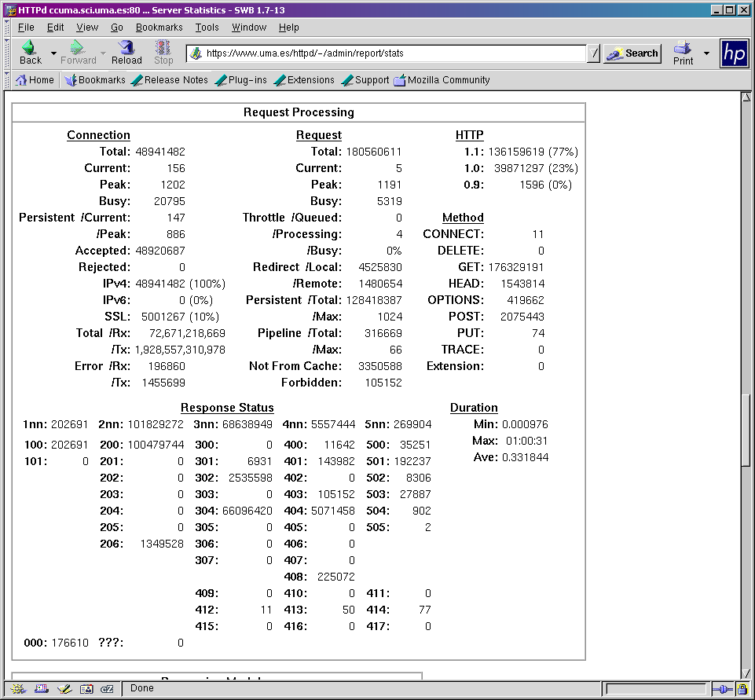The width and height of the screenshot is (755, 700).
Task: Click the Home bookmark in personal toolbar
Action: point(35,80)
